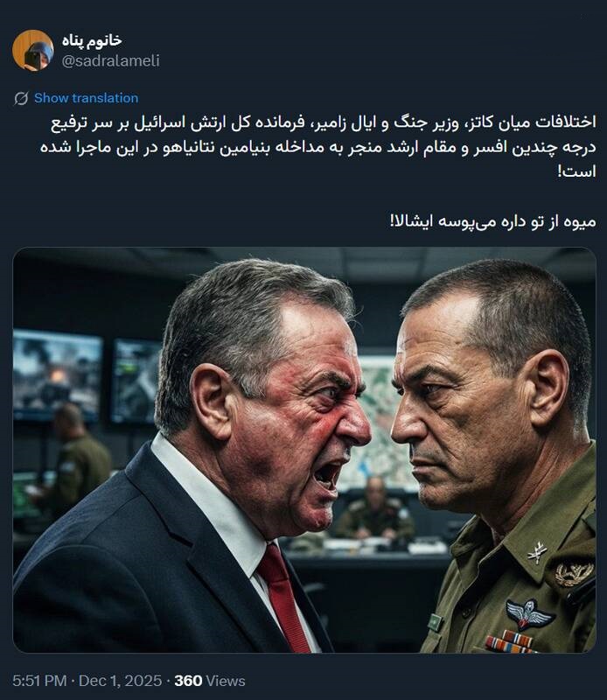Click the winged badge on officer's uniform
Screen dimensions: 607x700
tap(530, 614)
